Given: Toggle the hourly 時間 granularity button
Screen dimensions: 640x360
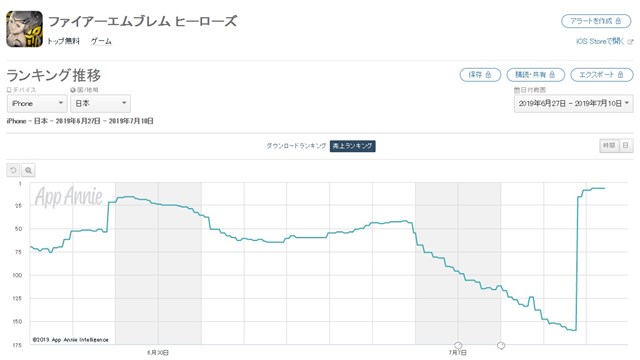Looking at the screenshot, I should (x=609, y=146).
